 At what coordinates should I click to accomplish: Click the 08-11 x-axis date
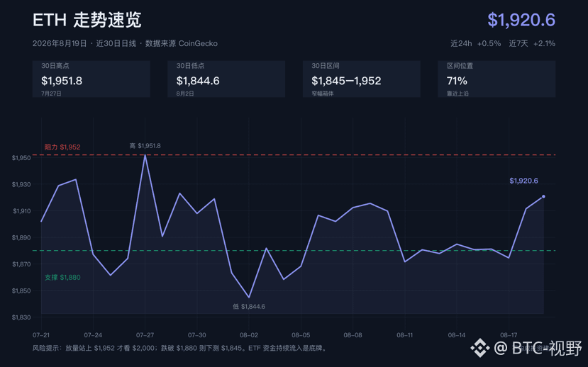point(405,335)
